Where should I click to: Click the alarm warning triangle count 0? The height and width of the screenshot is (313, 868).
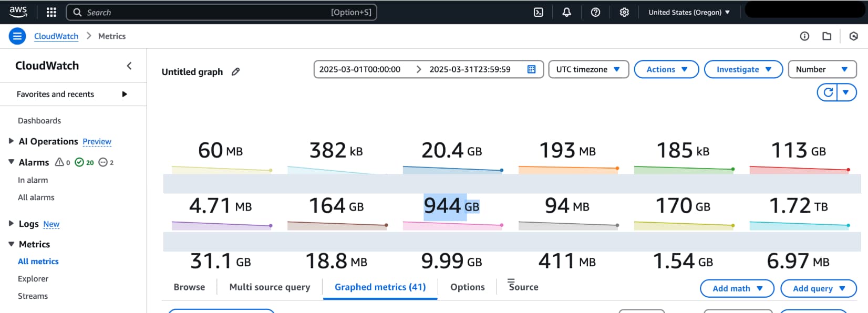[63, 162]
